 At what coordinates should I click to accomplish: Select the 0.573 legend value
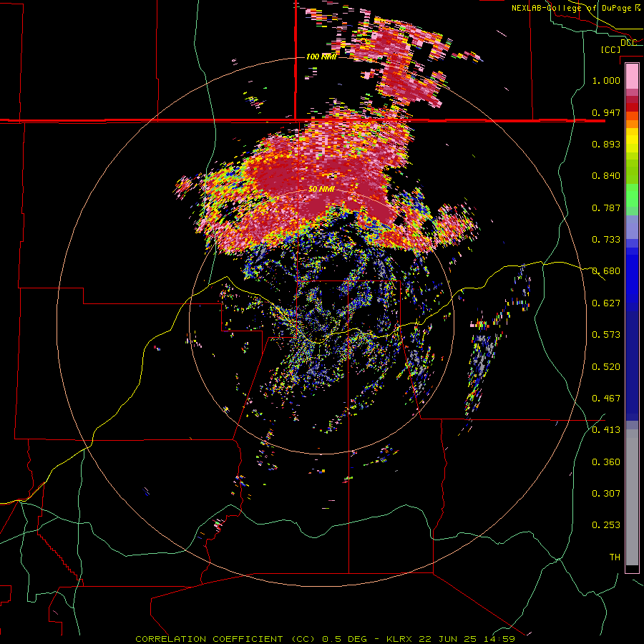(x=606, y=335)
